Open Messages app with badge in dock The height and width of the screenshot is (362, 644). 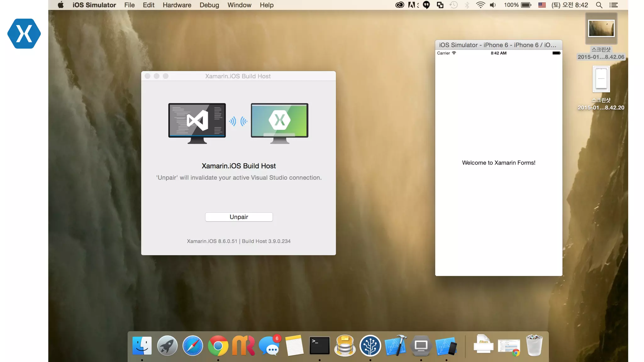[269, 346]
